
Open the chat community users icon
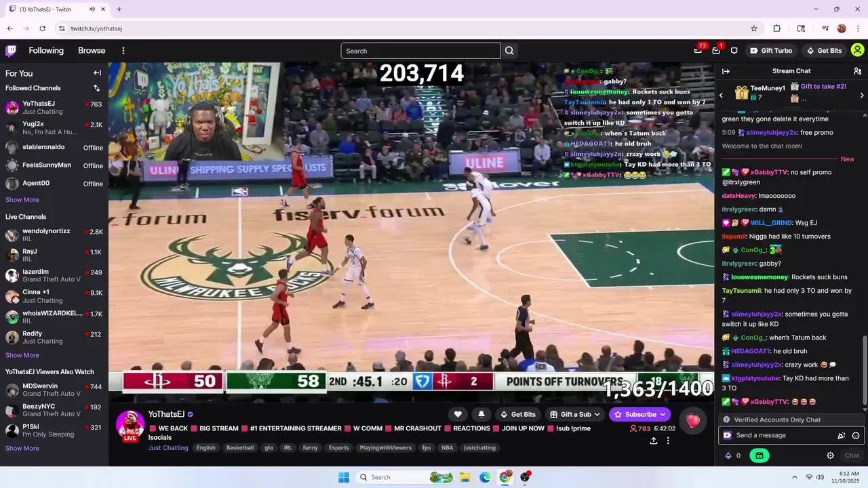click(857, 71)
